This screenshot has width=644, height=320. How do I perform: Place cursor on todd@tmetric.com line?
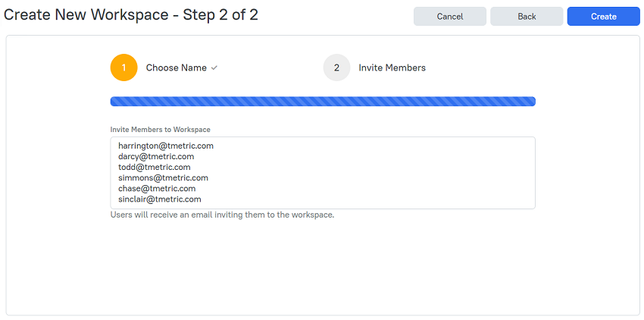(155, 168)
